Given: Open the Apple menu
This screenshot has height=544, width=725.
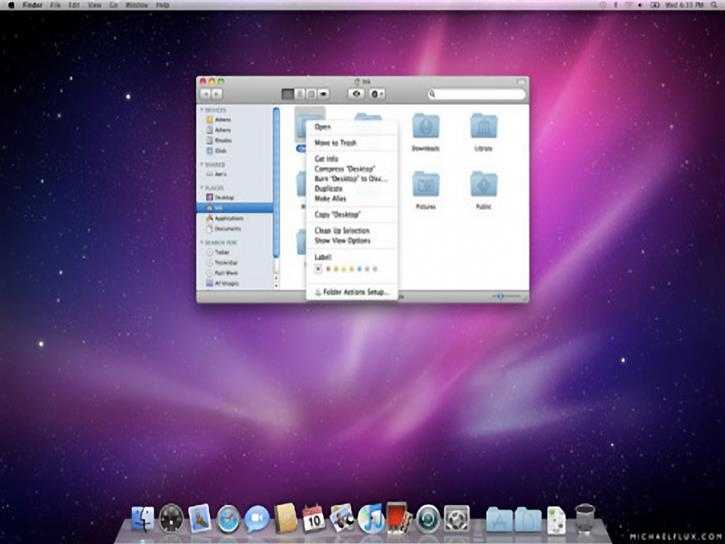Looking at the screenshot, I should [11, 5].
